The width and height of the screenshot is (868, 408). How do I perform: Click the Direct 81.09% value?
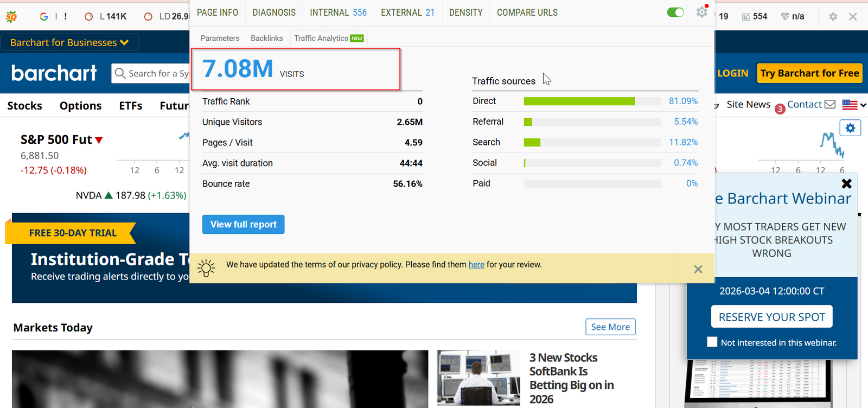pyautogui.click(x=683, y=101)
